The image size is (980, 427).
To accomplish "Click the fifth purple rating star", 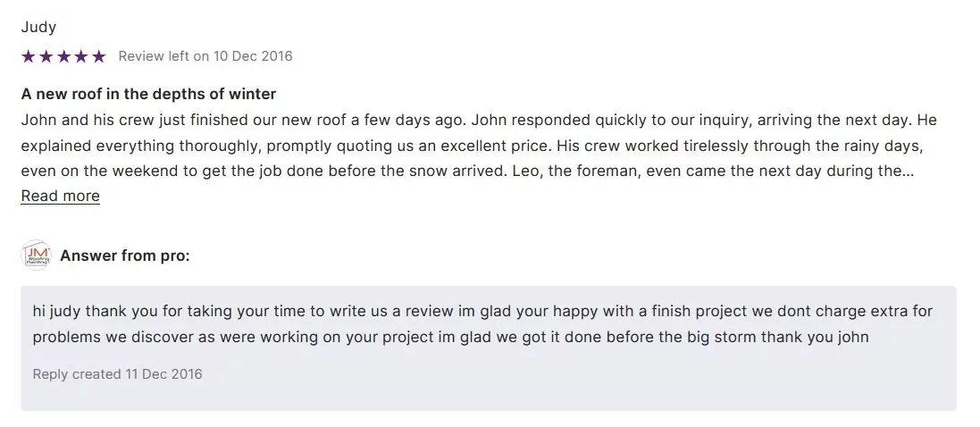I will click(x=98, y=56).
